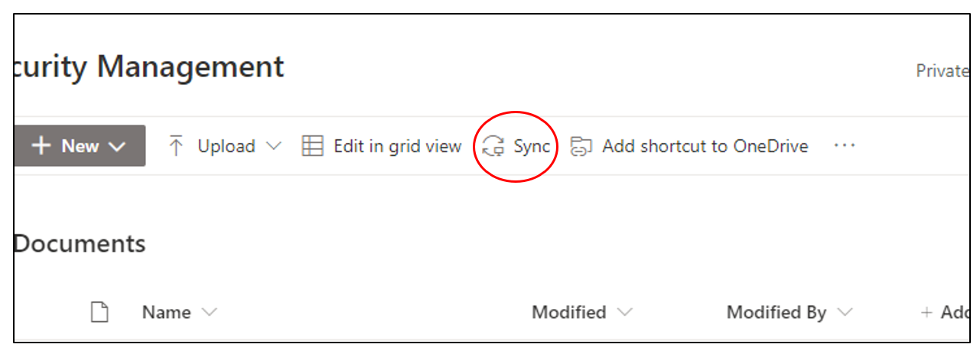Viewport: 980px width, 354px height.
Task: Expand the Upload dropdown chevron
Action: point(273,146)
